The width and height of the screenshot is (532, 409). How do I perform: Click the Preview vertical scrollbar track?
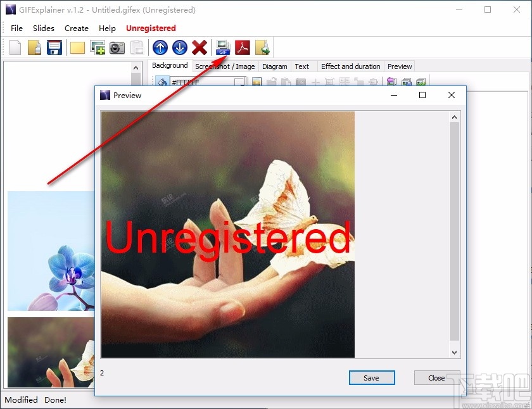455,231
